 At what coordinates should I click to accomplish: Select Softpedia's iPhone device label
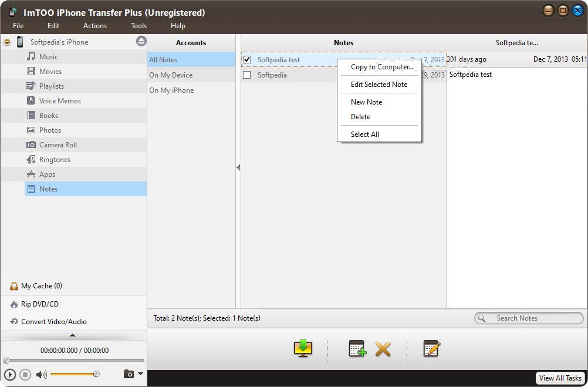59,42
